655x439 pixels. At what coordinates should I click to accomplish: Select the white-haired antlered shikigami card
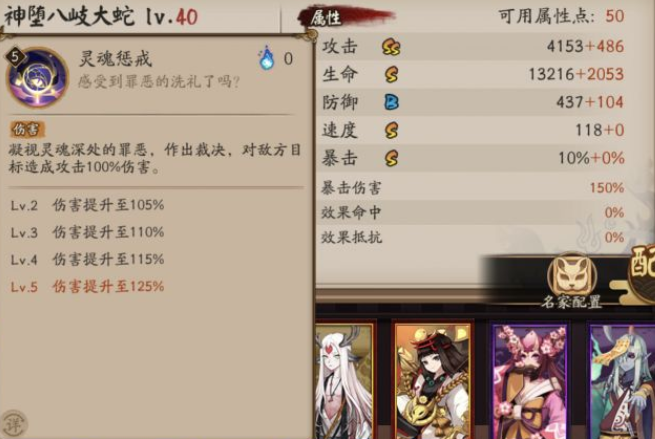click(345, 381)
